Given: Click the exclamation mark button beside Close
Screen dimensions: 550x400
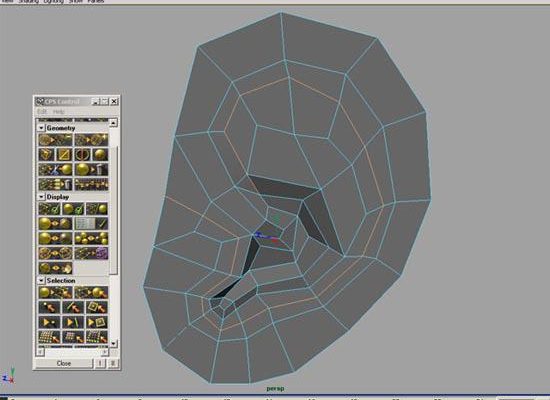Looking at the screenshot, I should click(x=100, y=363).
